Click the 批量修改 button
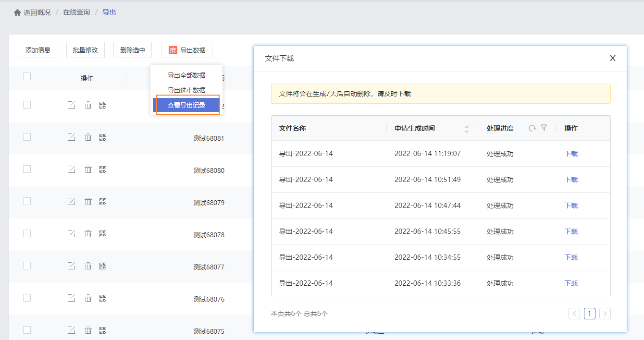 86,50
